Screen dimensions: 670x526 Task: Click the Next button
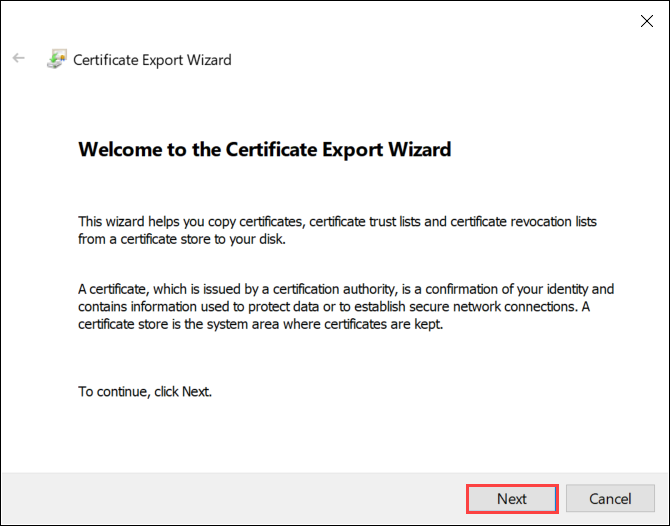coord(512,499)
